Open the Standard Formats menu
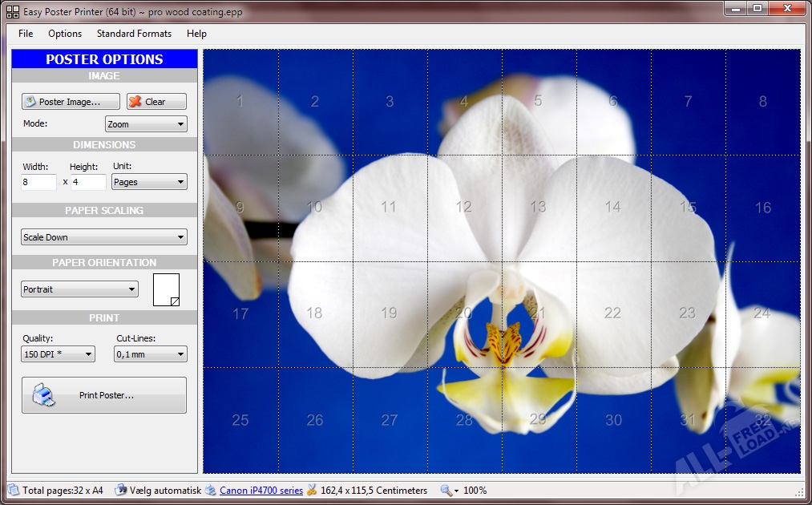This screenshot has height=505, width=812. (134, 34)
